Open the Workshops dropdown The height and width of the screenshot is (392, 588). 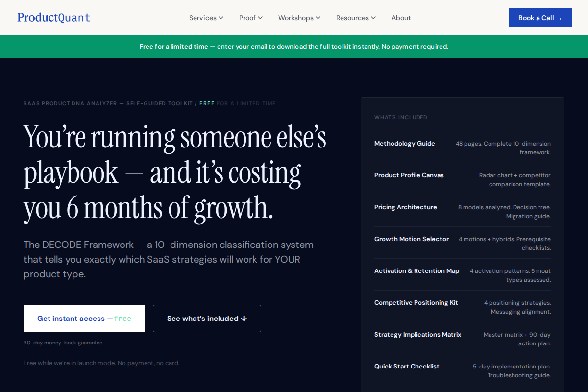click(x=295, y=18)
